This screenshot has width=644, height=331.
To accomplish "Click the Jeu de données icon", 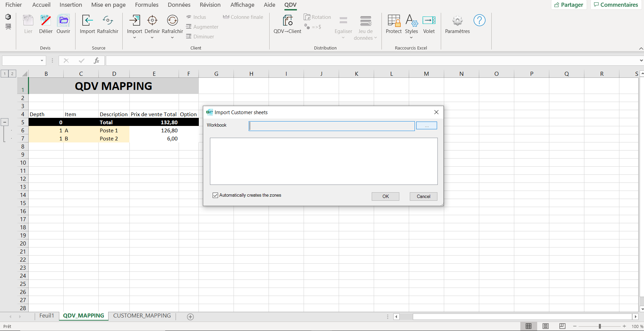I will pyautogui.click(x=366, y=21).
